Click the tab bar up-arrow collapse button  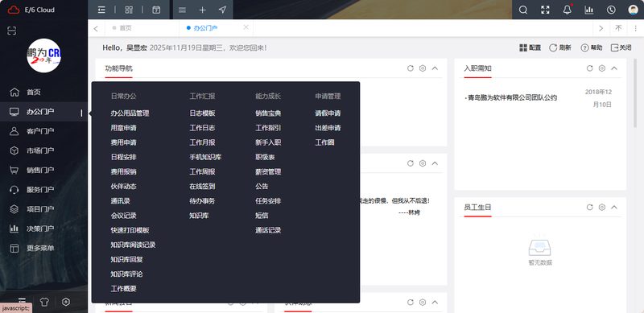pos(618,28)
